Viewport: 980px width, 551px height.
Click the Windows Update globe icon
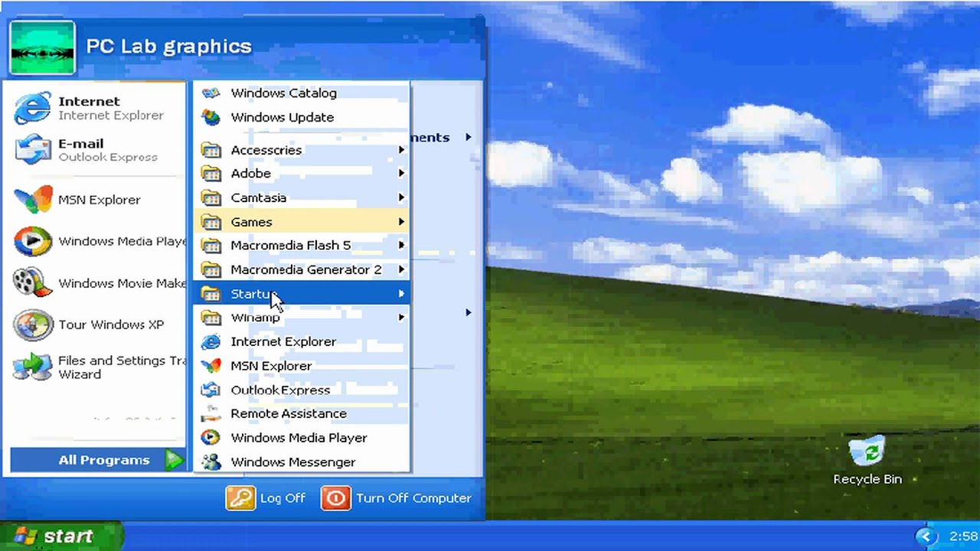click(x=211, y=117)
